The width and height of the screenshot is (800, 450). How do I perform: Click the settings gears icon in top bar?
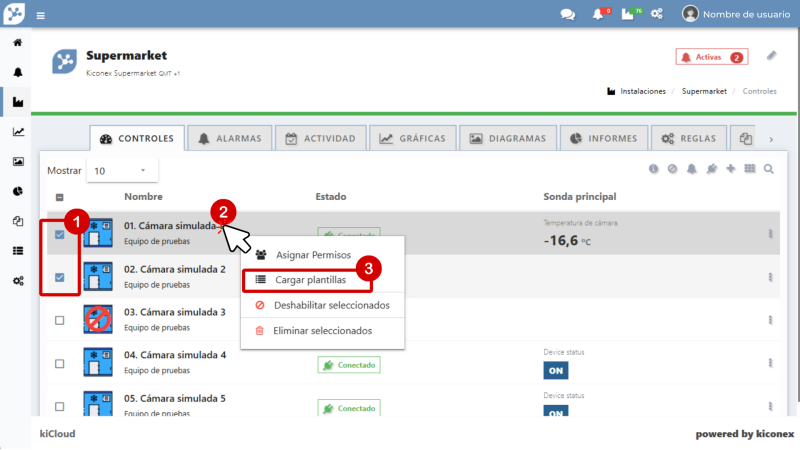(657, 14)
